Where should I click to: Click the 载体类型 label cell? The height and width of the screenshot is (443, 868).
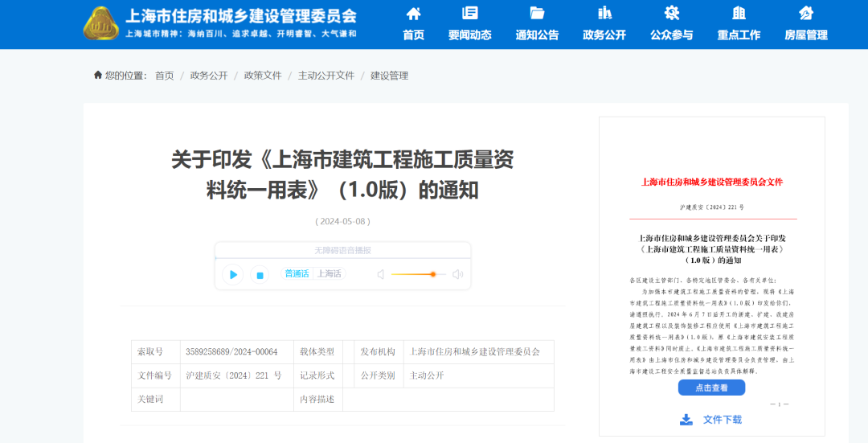tap(317, 351)
